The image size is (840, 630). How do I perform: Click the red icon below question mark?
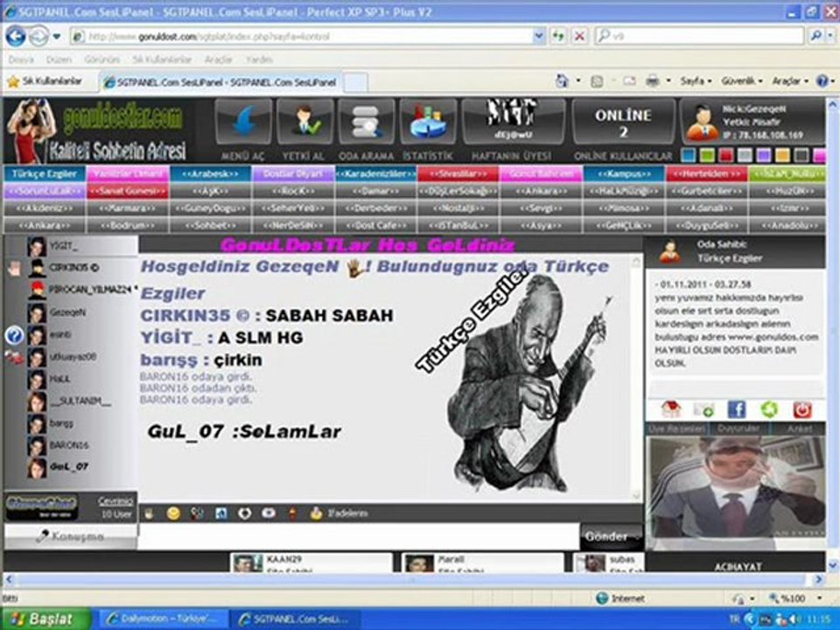(x=14, y=357)
